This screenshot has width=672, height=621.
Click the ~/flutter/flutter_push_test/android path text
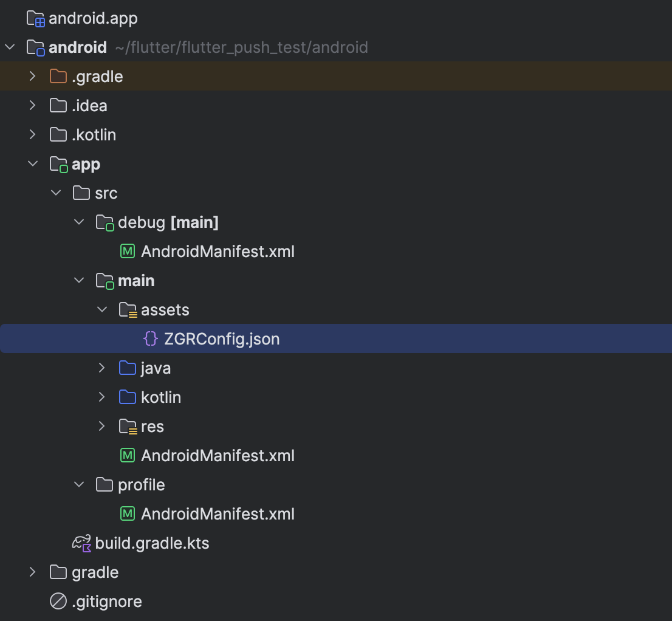click(242, 47)
